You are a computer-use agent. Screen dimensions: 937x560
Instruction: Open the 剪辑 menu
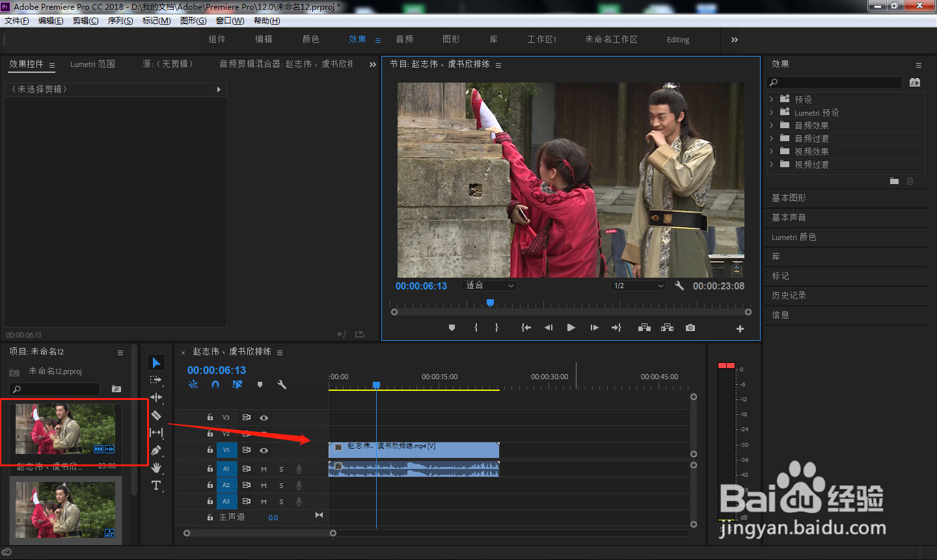85,21
